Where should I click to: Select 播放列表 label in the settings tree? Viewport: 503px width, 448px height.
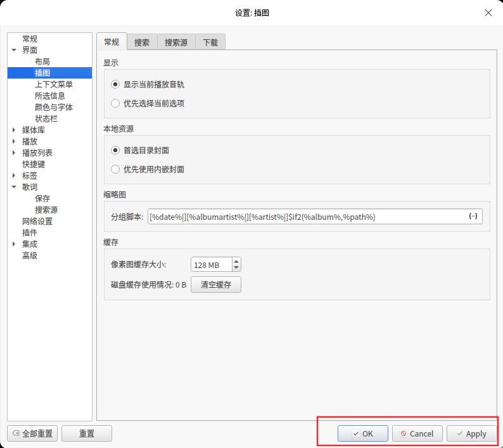(x=37, y=153)
